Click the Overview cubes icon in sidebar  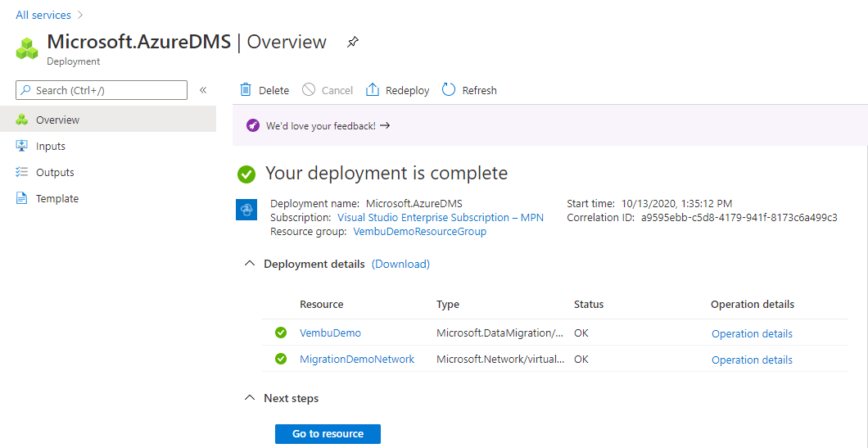tap(21, 120)
